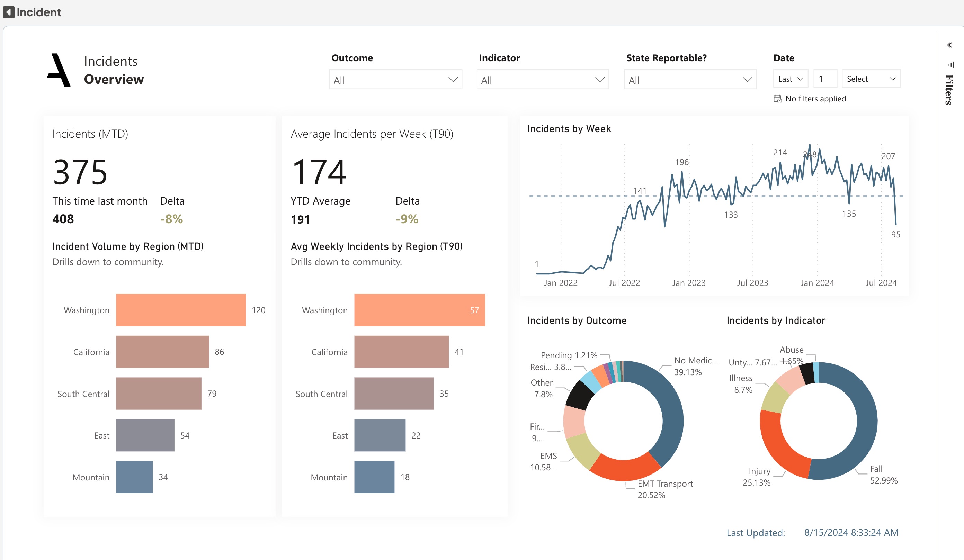Select Washington bar in Incident Volume chart
Viewport: 964px width, 560px height.
[x=180, y=310]
